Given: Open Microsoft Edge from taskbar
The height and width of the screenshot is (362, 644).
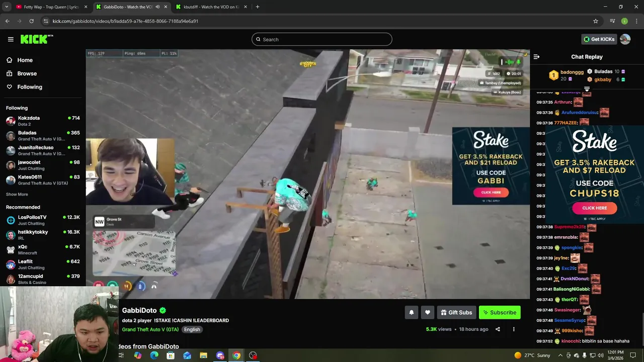Looking at the screenshot, I should (154, 355).
